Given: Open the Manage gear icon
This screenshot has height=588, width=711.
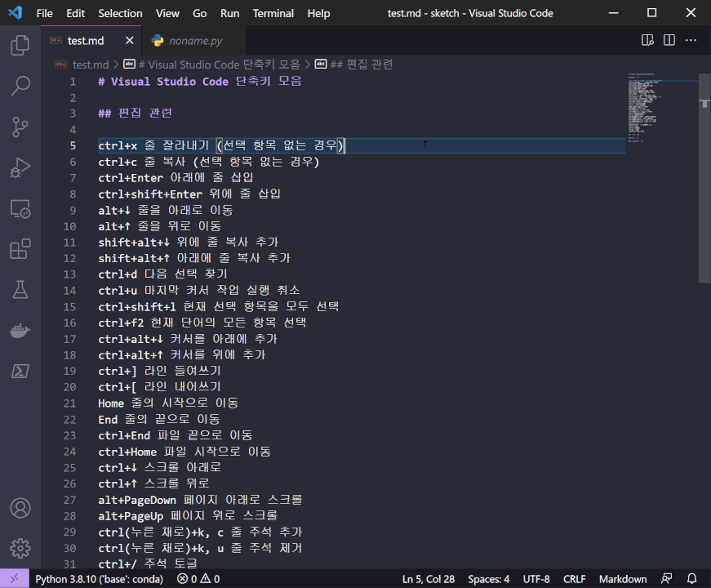Looking at the screenshot, I should (20, 549).
